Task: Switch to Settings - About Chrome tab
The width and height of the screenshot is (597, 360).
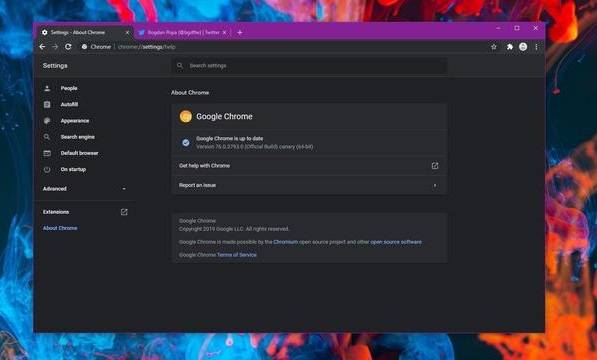Action: 85,33
